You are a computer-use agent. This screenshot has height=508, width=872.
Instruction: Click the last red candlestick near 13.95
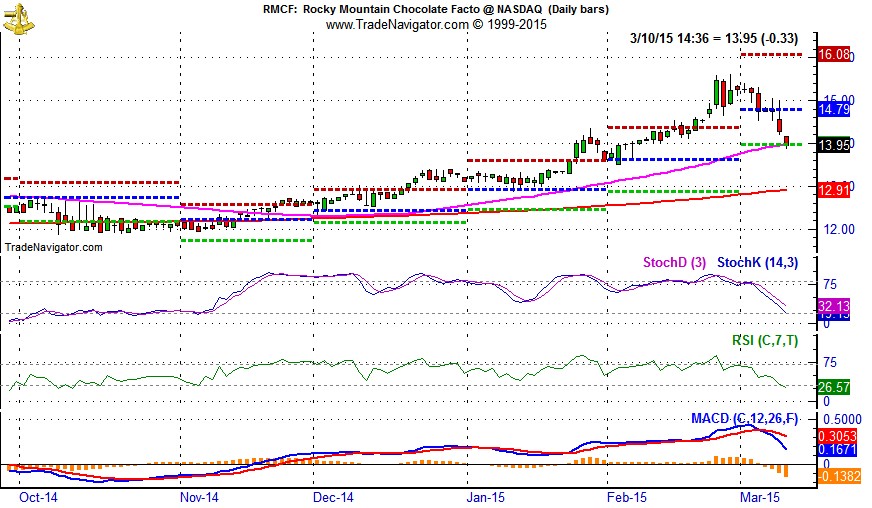786,141
